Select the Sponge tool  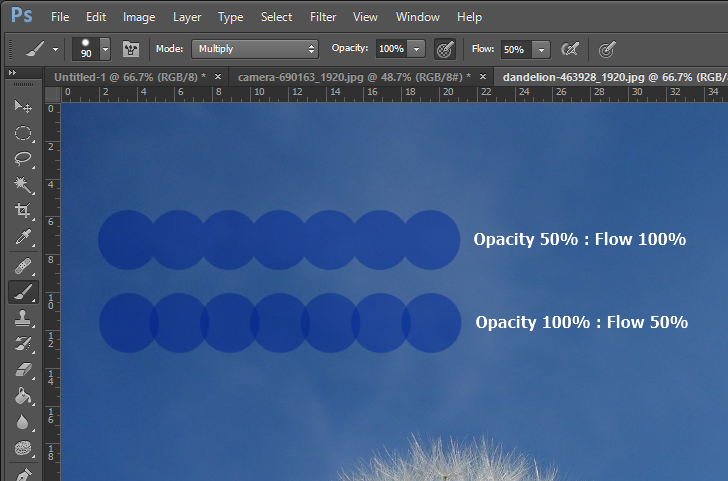click(23, 448)
